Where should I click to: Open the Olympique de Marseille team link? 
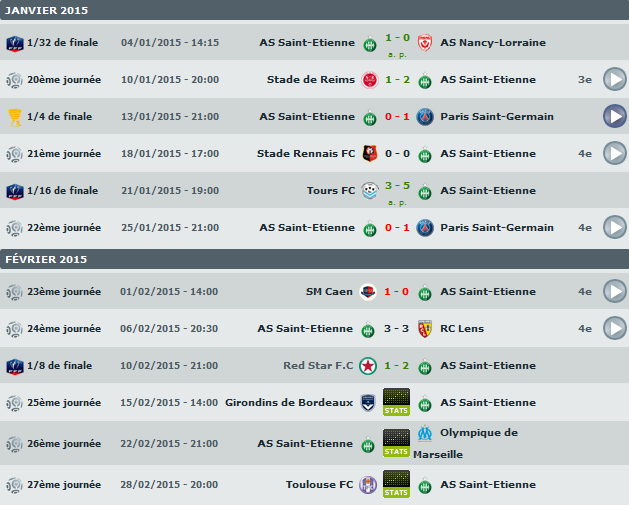(x=478, y=443)
